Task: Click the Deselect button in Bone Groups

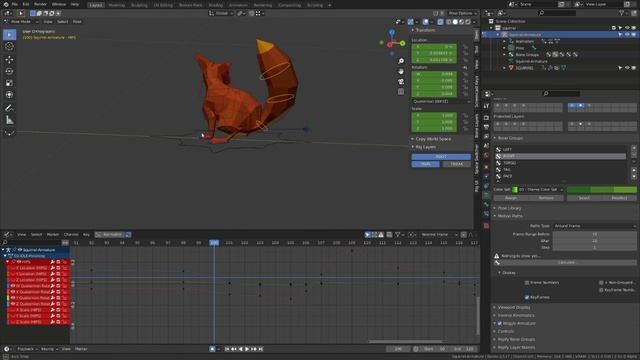Action: click(x=619, y=198)
